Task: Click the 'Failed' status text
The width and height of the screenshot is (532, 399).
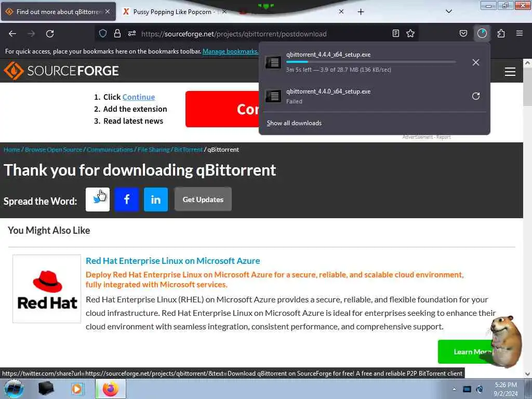Action: pyautogui.click(x=294, y=101)
